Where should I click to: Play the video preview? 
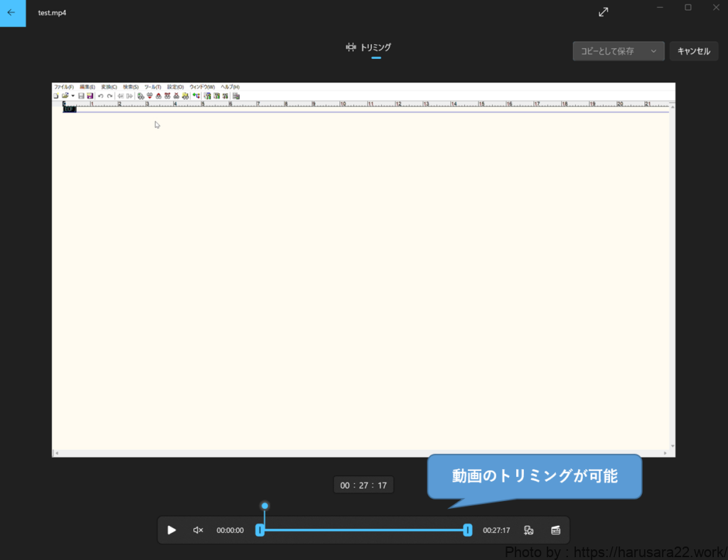point(171,530)
